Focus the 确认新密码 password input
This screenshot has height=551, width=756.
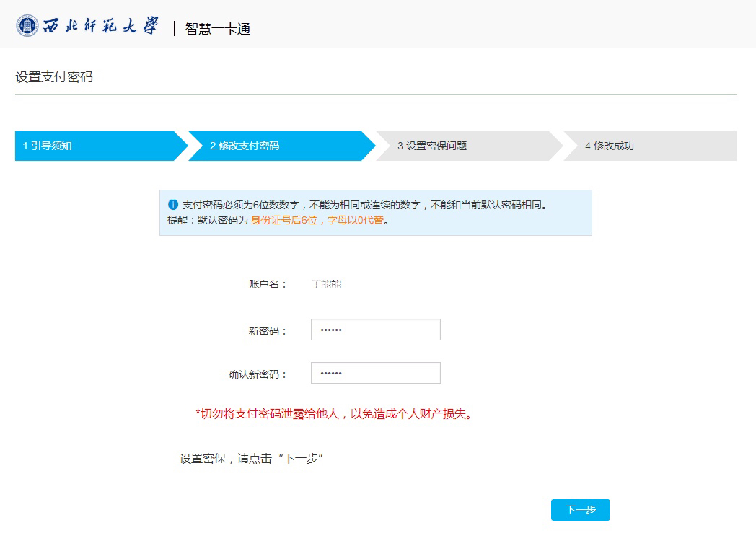(375, 374)
